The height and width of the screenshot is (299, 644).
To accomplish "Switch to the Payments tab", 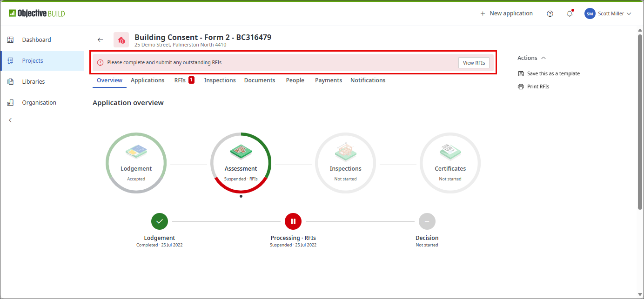I will pos(329,80).
